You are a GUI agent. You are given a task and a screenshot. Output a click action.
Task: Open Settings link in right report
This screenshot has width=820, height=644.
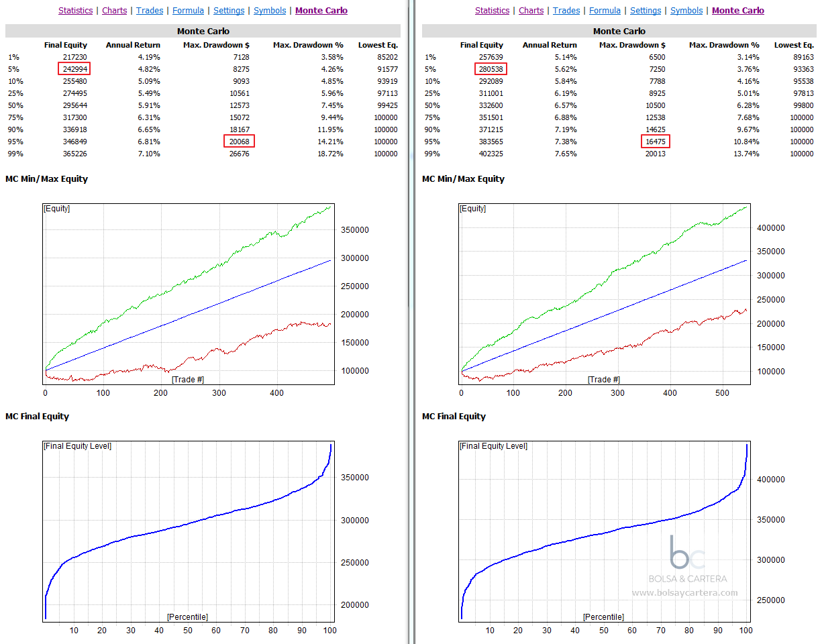646,11
